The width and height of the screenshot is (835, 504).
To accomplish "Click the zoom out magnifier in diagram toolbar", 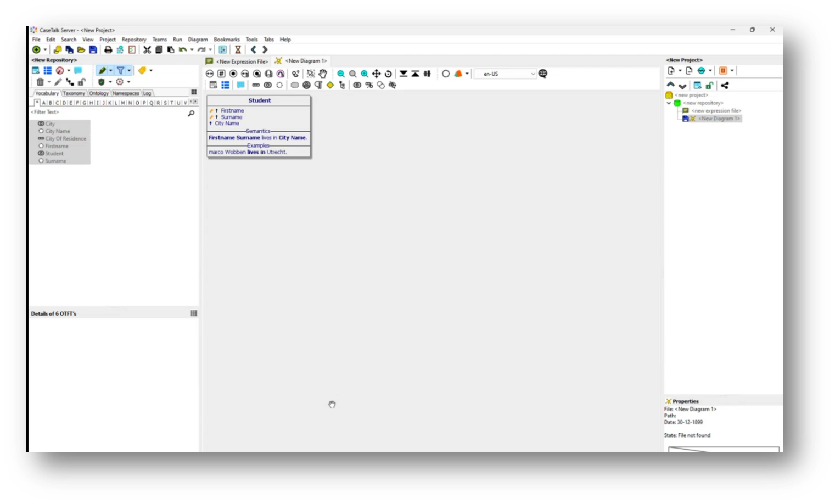I will tap(341, 74).
